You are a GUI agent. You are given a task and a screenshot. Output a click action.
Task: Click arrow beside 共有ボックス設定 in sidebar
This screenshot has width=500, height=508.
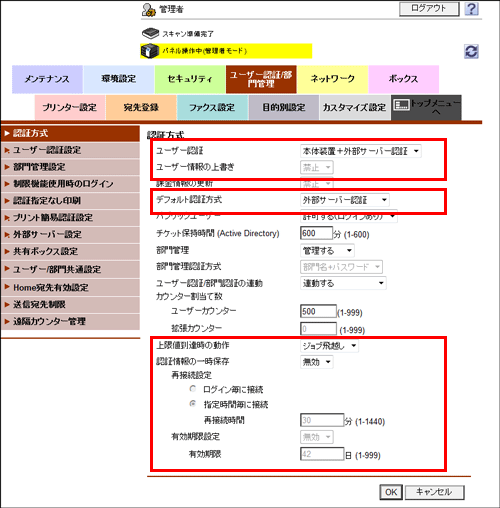click(x=7, y=251)
